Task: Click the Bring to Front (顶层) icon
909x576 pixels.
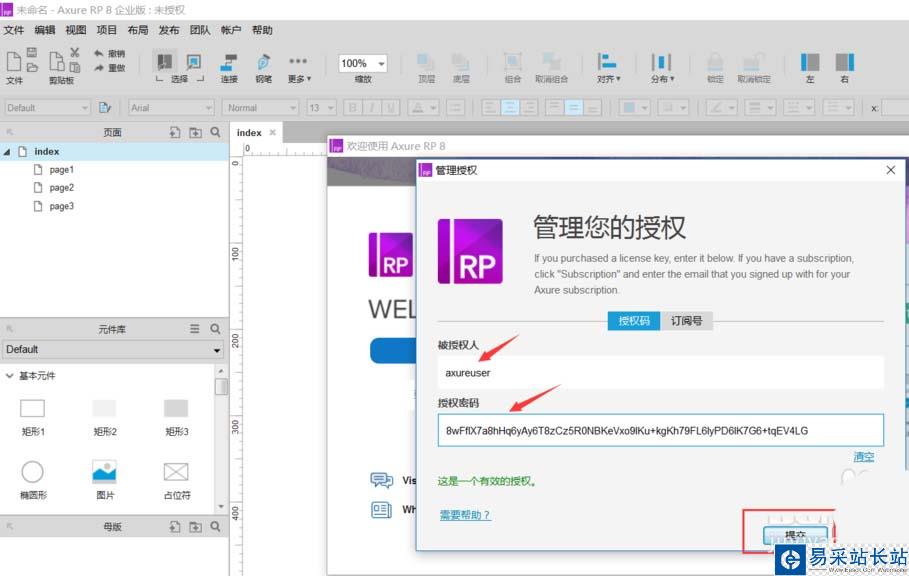Action: click(x=427, y=62)
